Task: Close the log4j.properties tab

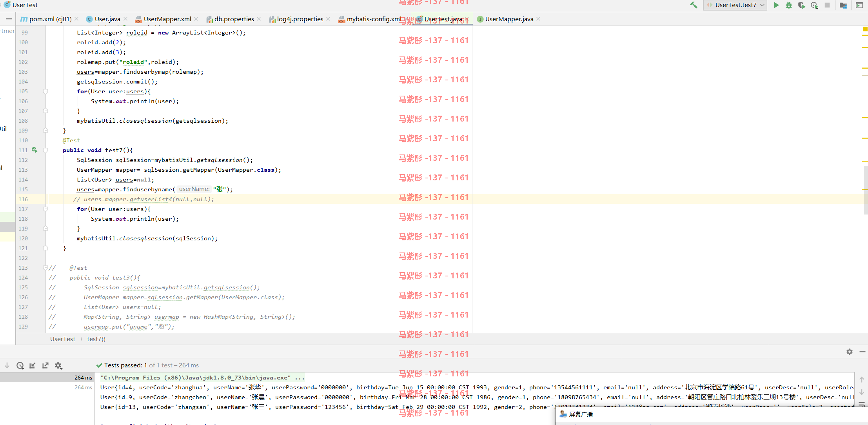Action: [x=328, y=19]
